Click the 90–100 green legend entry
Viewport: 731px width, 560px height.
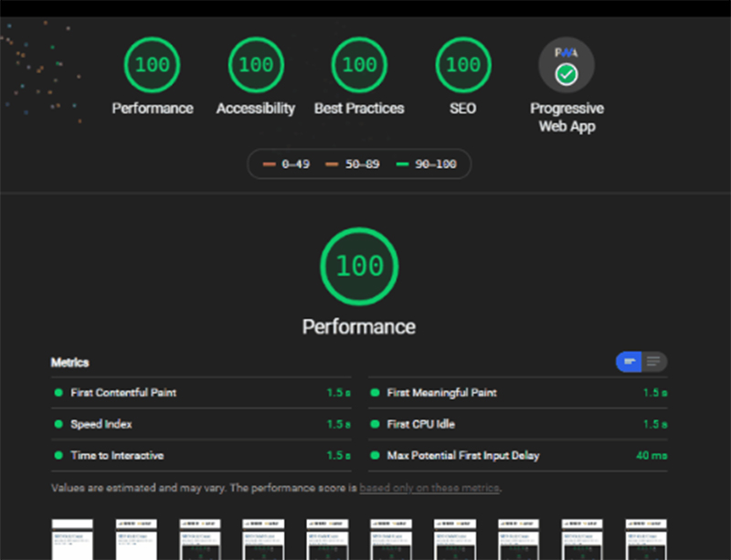tap(427, 164)
